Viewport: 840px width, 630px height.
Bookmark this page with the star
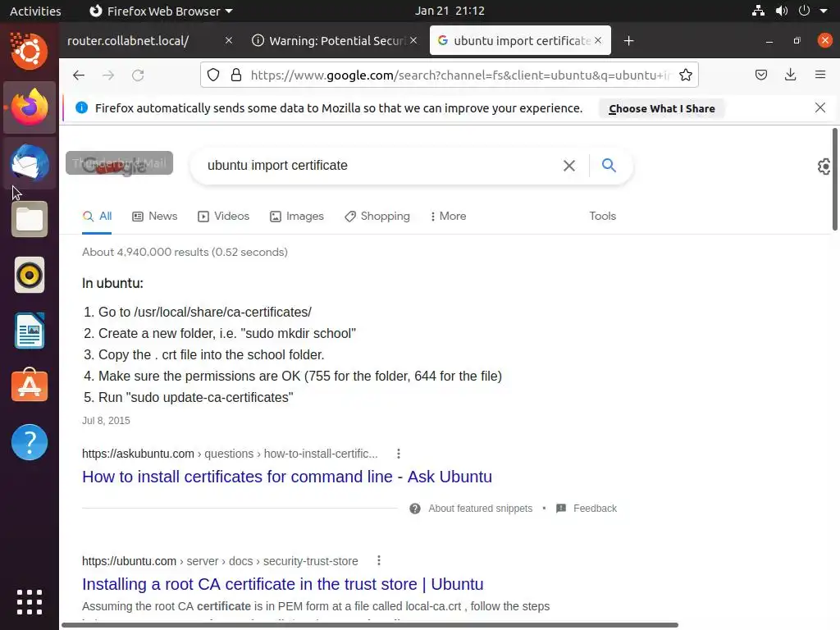686,75
